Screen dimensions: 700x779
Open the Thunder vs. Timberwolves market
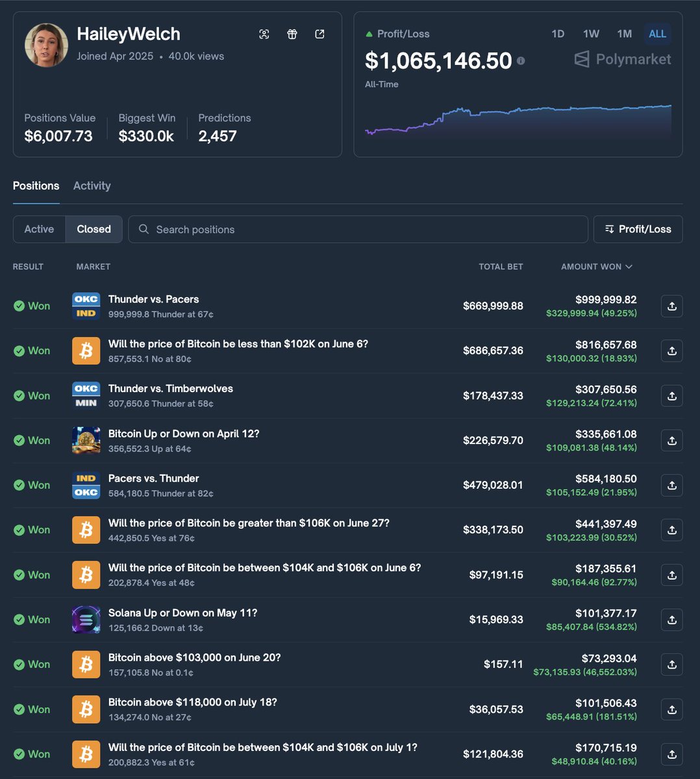[x=171, y=389]
